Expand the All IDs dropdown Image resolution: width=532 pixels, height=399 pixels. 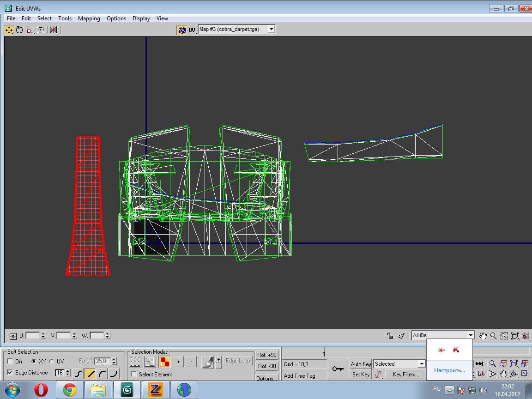pyautogui.click(x=470, y=336)
